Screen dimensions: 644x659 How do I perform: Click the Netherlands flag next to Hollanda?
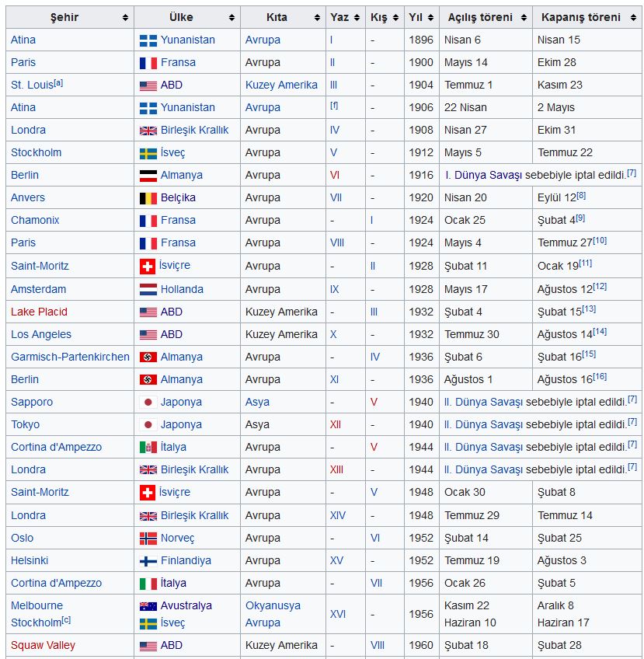[148, 289]
